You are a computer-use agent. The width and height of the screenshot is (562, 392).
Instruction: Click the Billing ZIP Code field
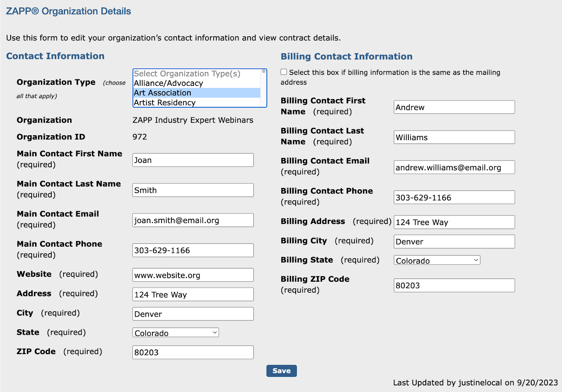click(x=454, y=286)
